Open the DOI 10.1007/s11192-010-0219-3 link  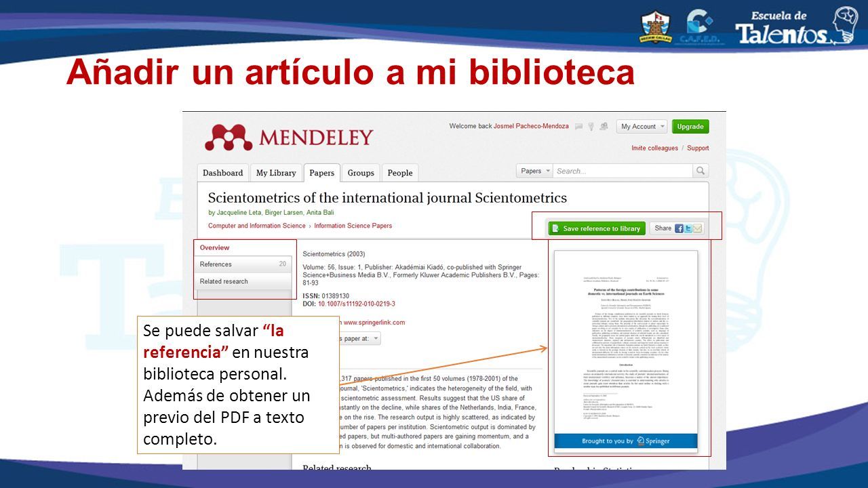click(x=356, y=304)
